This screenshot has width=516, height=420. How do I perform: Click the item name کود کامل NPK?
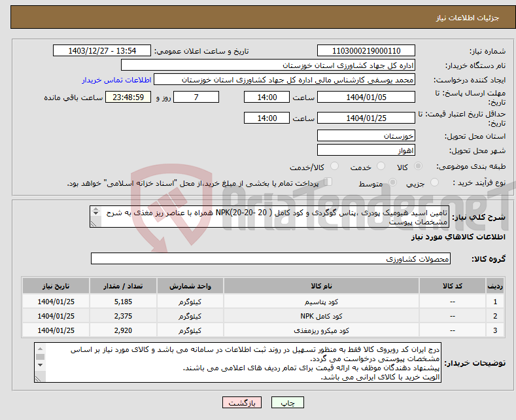click(321, 317)
